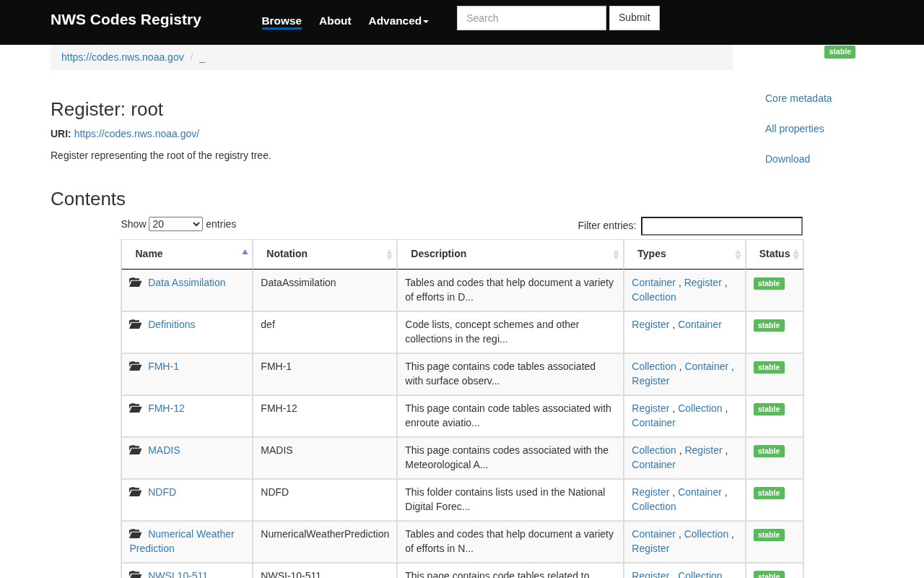Screen dimensions: 924x578
Task: Click the folder icon beside FMH-1
Action: pos(135,366)
